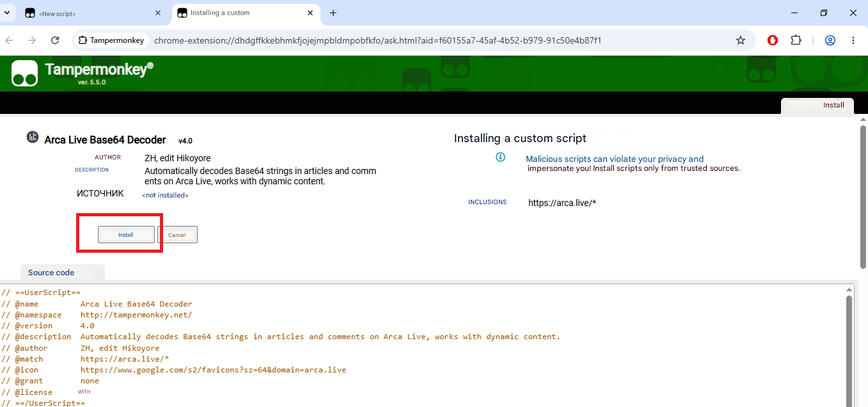
Task: Click the // @license line in code
Action: point(46,392)
